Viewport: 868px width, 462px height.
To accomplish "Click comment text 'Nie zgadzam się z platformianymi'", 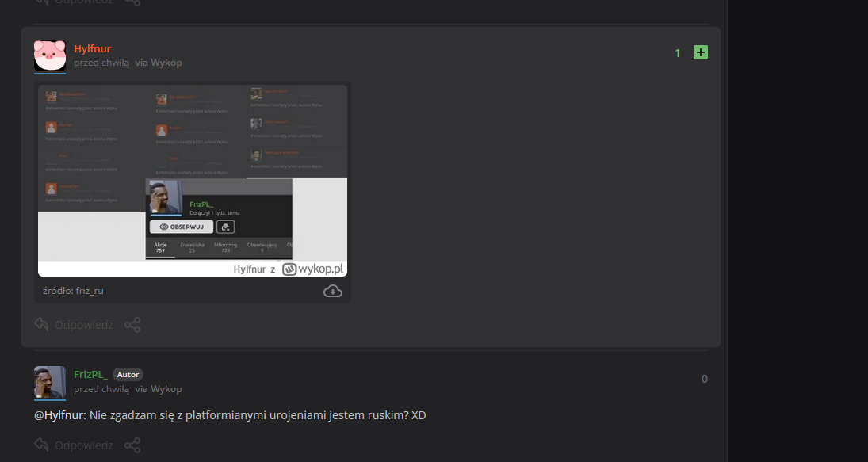I will (178, 415).
